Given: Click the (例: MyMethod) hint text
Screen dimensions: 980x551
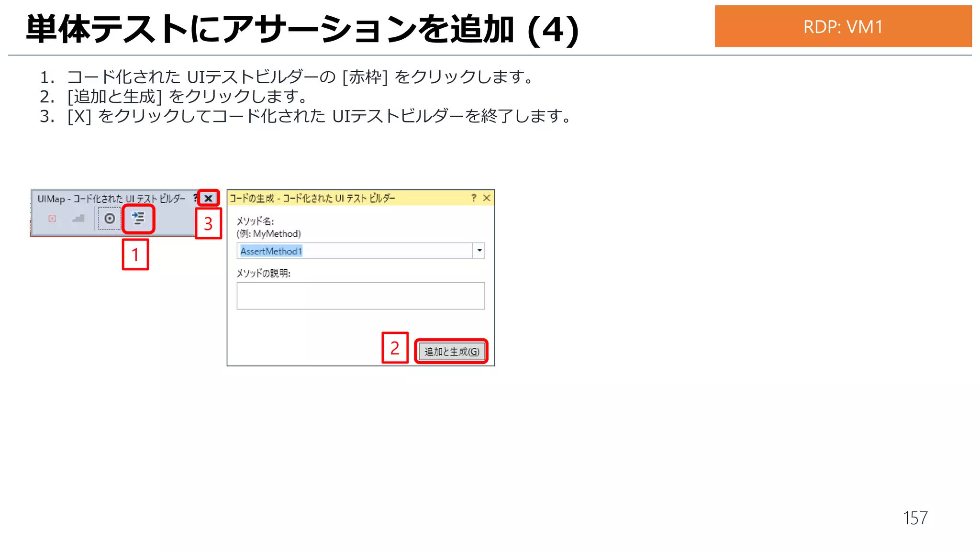Looking at the screenshot, I should pyautogui.click(x=269, y=233).
